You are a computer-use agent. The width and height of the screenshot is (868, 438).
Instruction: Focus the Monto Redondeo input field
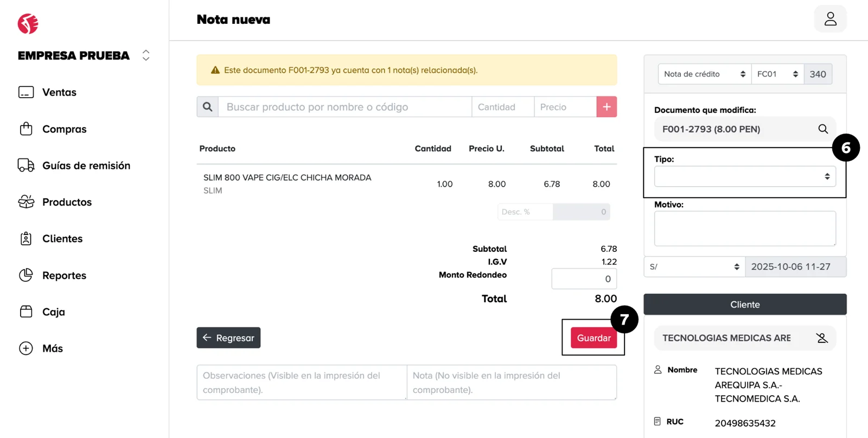click(x=584, y=279)
